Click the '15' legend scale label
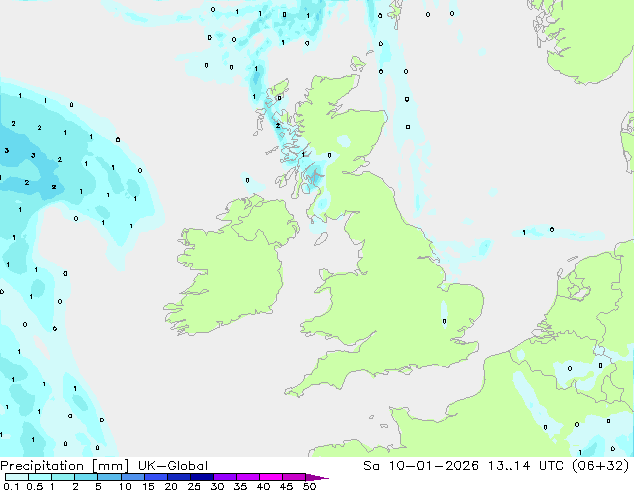634x490 pixels. (x=148, y=486)
